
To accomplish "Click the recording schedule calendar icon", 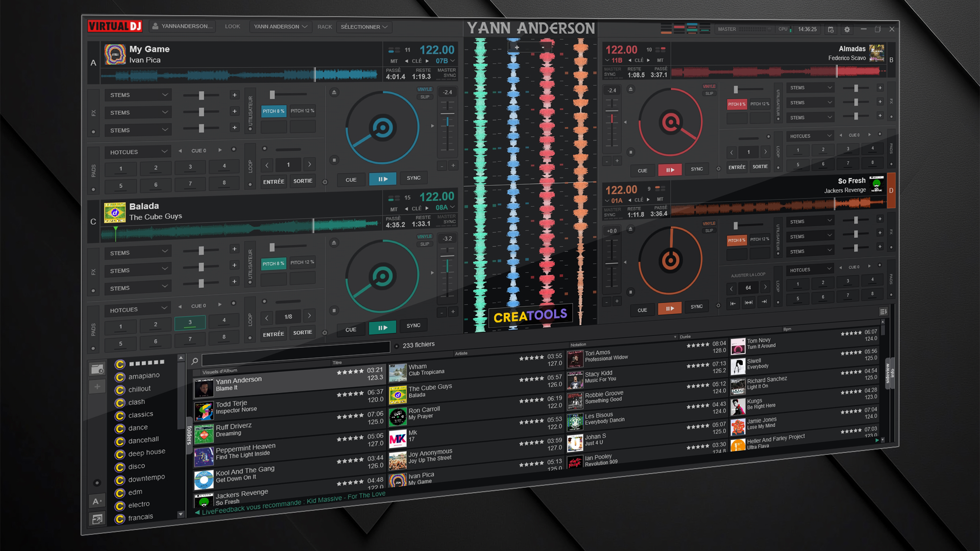I will click(x=831, y=29).
